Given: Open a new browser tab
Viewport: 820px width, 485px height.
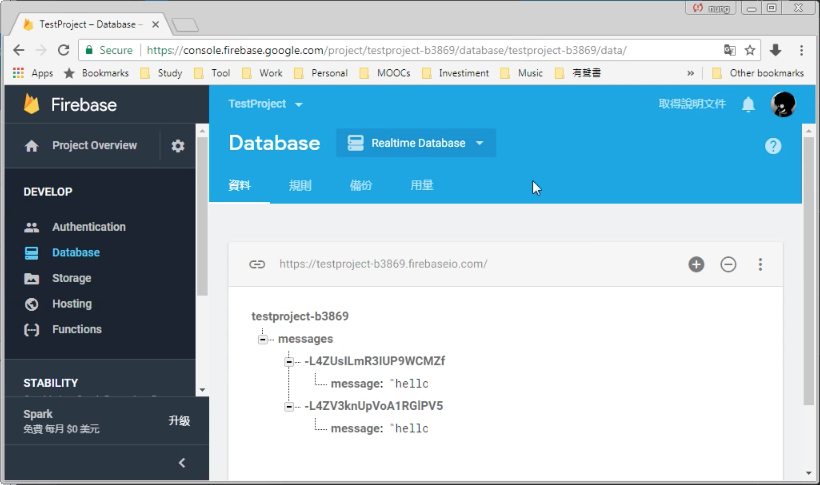Looking at the screenshot, I should pos(185,25).
